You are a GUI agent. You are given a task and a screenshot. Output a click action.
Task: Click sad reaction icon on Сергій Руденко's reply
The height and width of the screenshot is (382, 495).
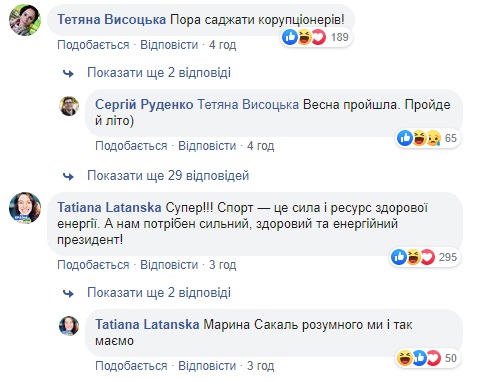click(x=434, y=138)
